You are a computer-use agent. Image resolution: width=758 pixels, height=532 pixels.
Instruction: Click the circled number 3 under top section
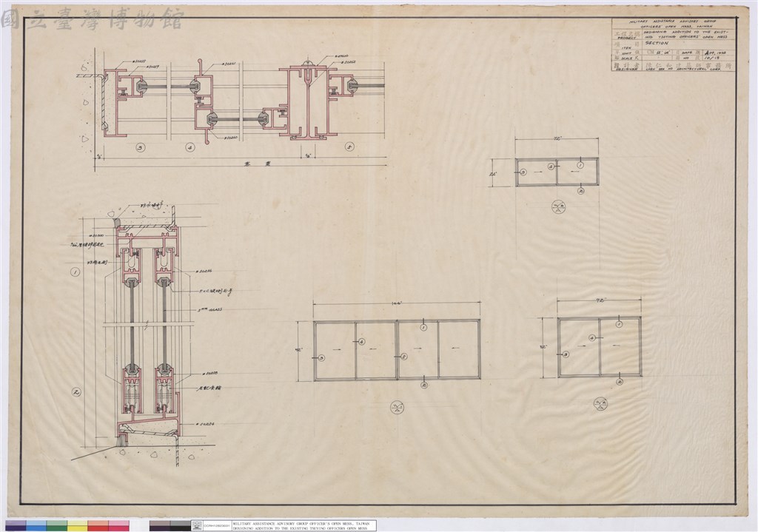click(141, 149)
